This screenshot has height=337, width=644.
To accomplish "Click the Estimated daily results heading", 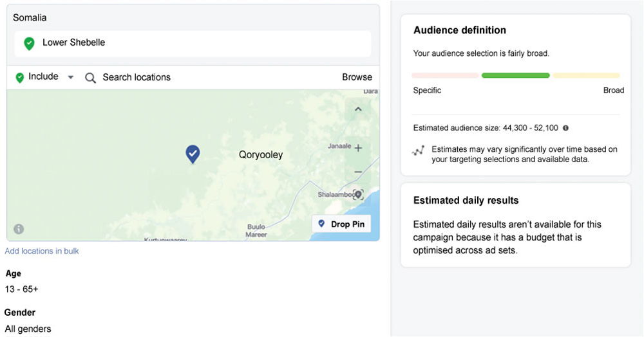I will (466, 201).
